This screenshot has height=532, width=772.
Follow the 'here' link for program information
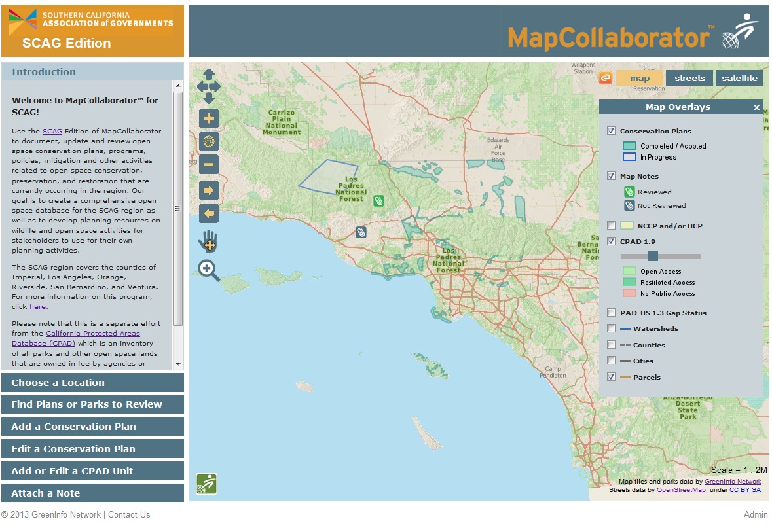click(x=37, y=307)
